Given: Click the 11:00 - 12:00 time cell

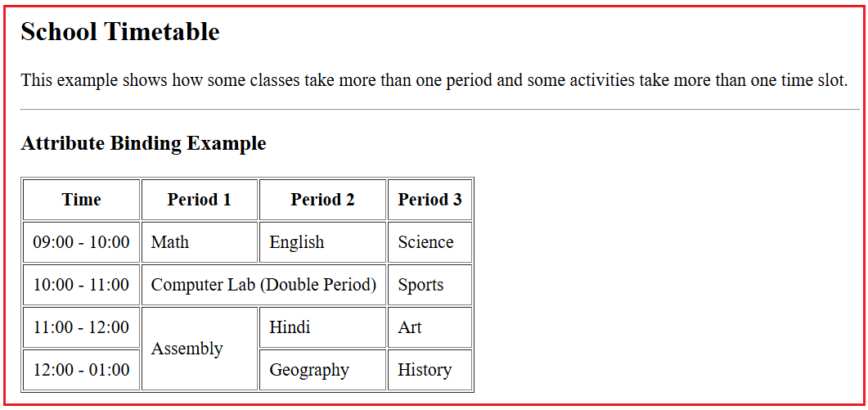Looking at the screenshot, I should coord(81,327).
